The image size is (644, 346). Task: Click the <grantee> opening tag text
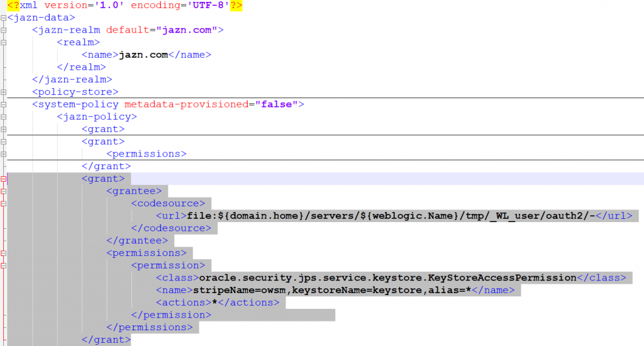134,191
